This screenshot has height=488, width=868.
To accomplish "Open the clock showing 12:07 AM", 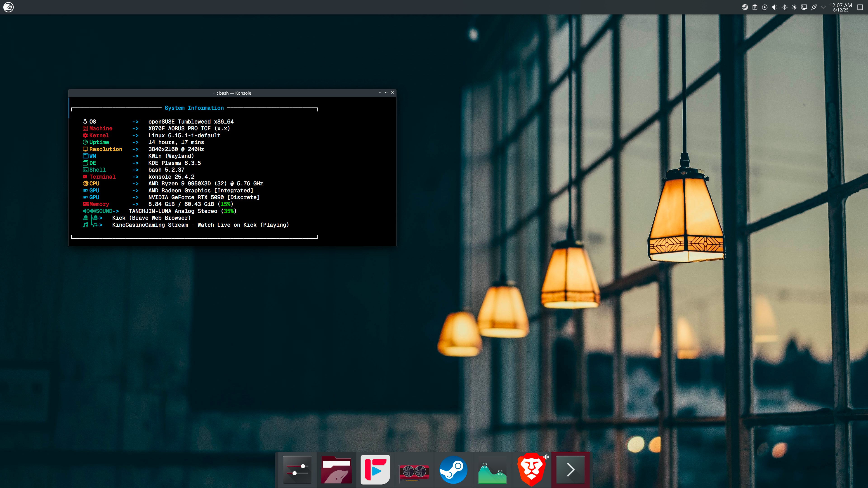I will point(840,7).
